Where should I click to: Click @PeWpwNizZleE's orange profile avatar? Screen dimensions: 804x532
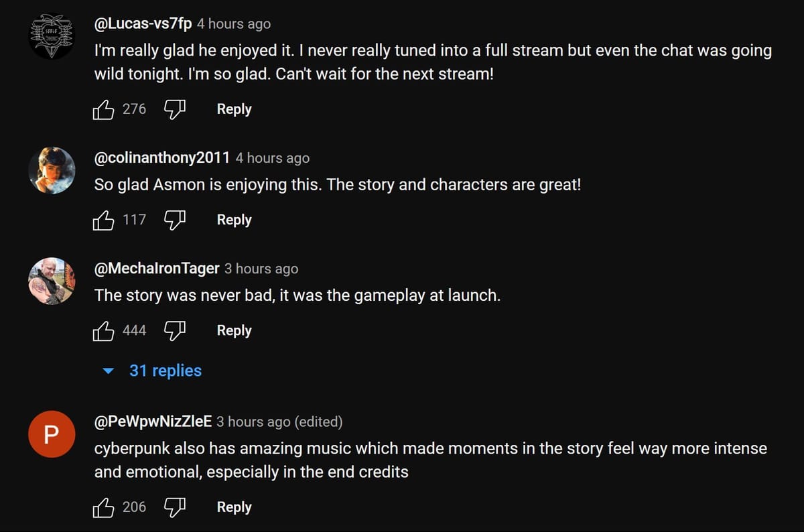(x=52, y=434)
